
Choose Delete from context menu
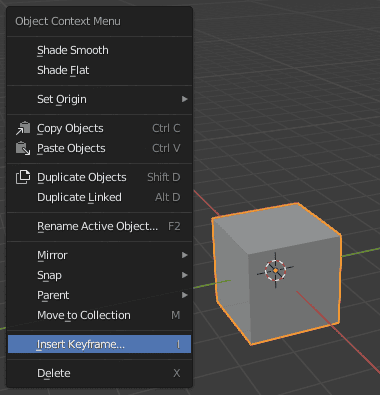(x=99, y=373)
